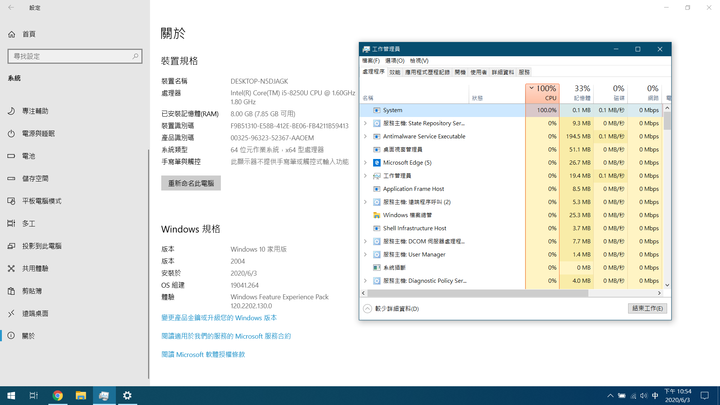
Task: Click the Diagnostic Policy Service host icon
Action: (377, 281)
